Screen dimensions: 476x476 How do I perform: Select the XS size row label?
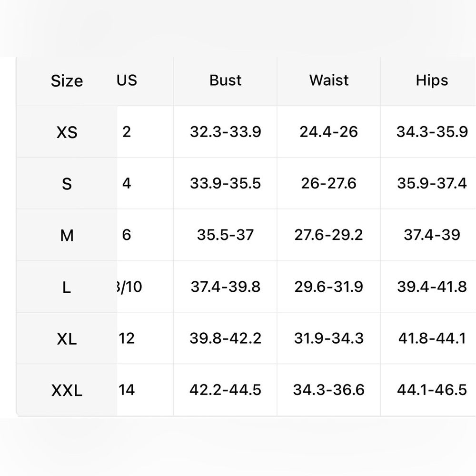pyautogui.click(x=67, y=132)
